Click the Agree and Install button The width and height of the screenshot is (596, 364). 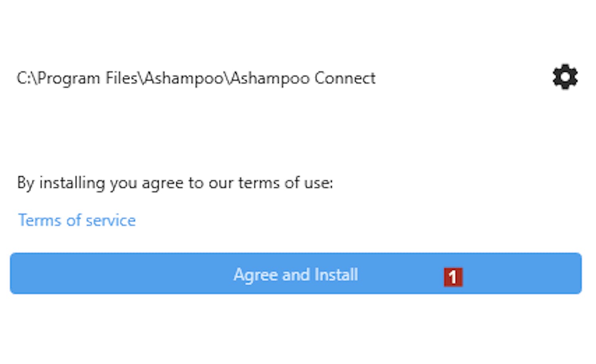pos(296,274)
